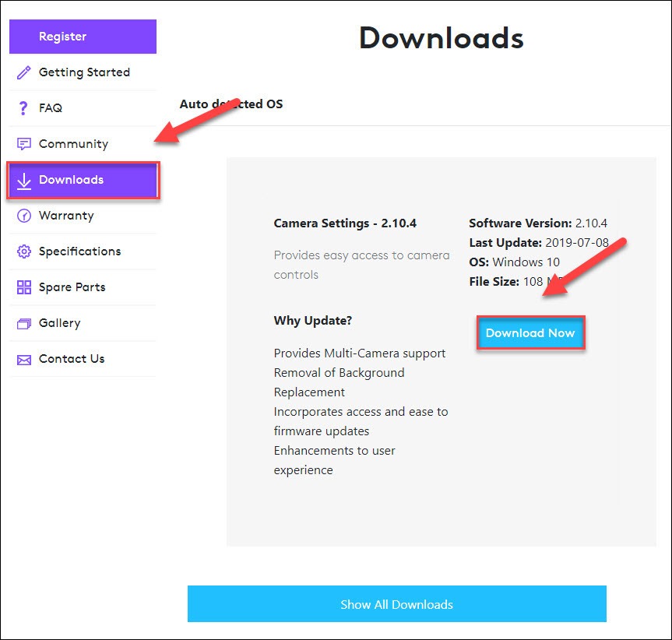Click the Spare Parts grid icon
672x640 pixels.
pos(24,287)
